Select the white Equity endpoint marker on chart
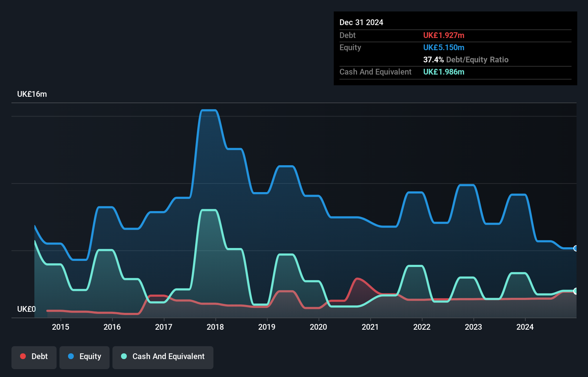This screenshot has height=377, width=588. click(575, 248)
